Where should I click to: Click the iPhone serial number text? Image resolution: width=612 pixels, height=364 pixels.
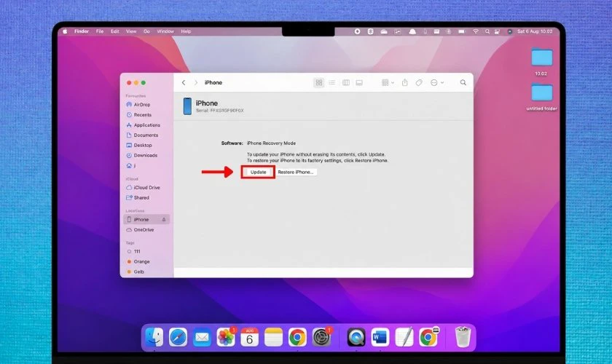pos(220,111)
